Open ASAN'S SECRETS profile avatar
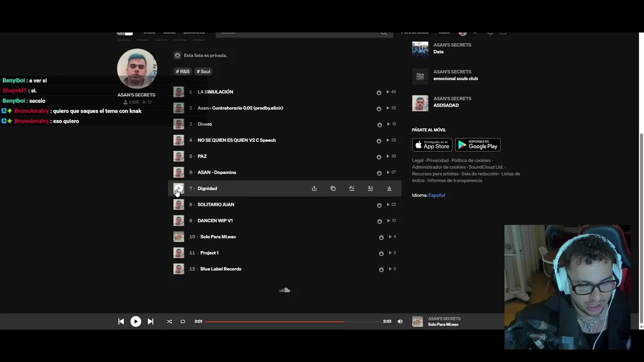644x362 pixels. (137, 68)
